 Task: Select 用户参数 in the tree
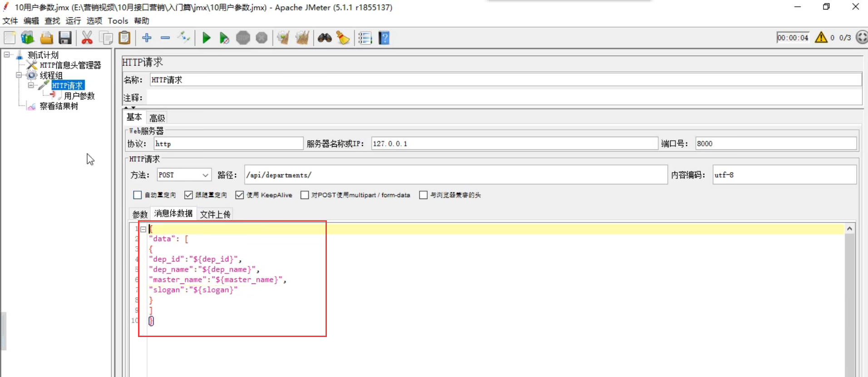[79, 96]
